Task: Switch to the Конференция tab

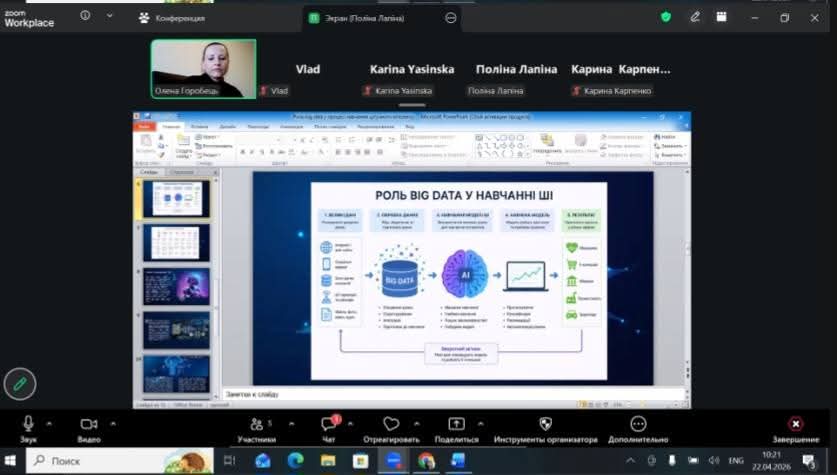Action: 172,17
